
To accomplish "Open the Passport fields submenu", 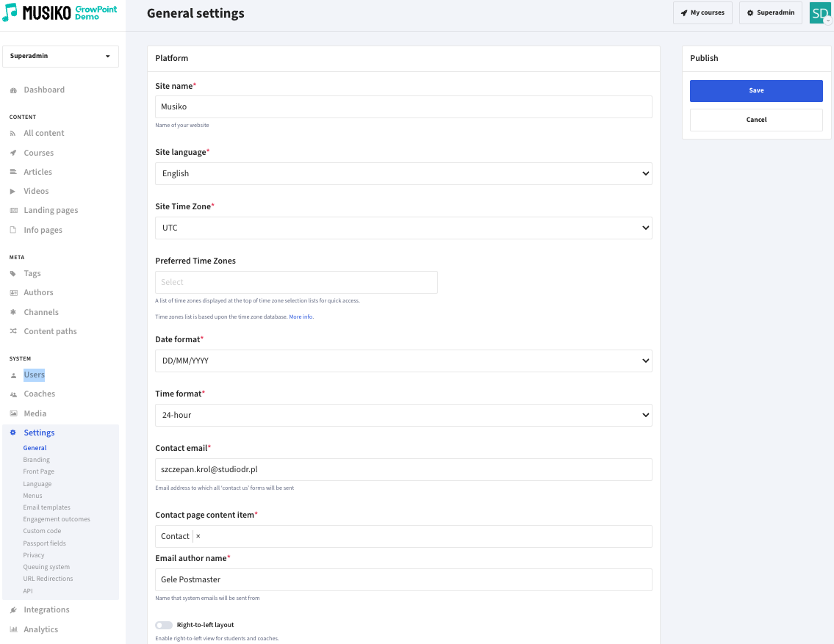I will coord(44,543).
